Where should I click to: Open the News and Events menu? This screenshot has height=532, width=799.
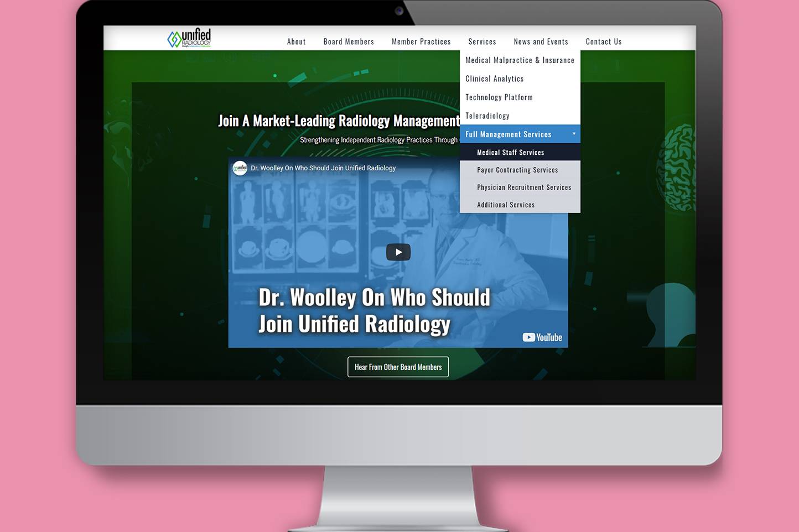[x=541, y=41]
